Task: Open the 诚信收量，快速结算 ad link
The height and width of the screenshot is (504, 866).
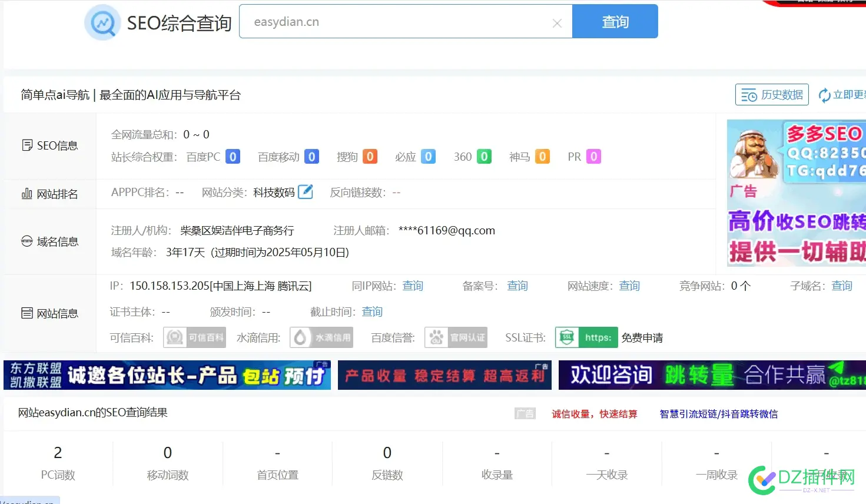Action: click(x=595, y=414)
